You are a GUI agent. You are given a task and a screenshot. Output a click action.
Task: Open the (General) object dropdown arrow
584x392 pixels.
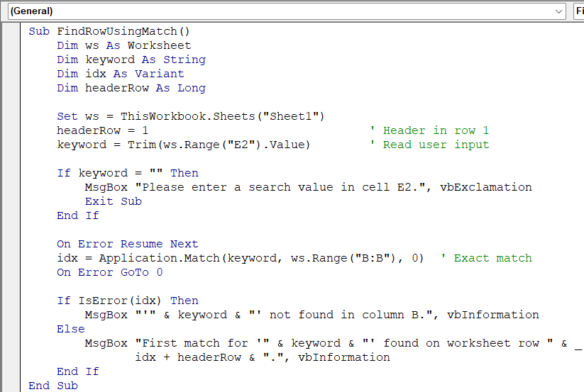point(559,11)
